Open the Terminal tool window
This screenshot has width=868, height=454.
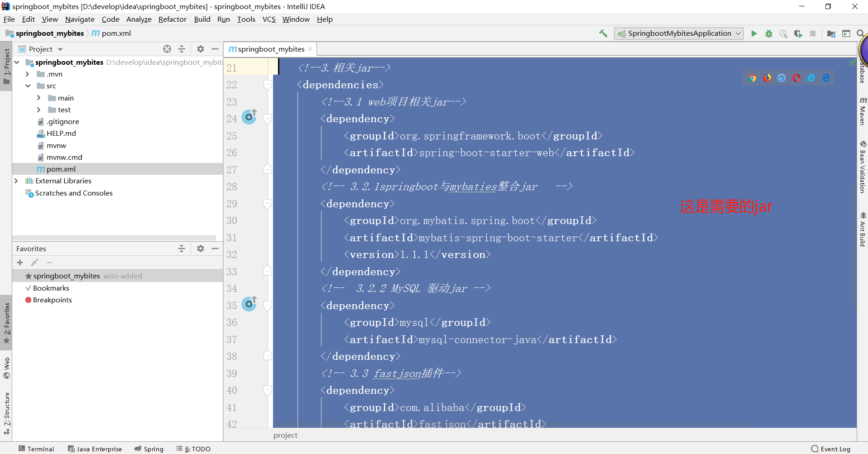(x=36, y=449)
